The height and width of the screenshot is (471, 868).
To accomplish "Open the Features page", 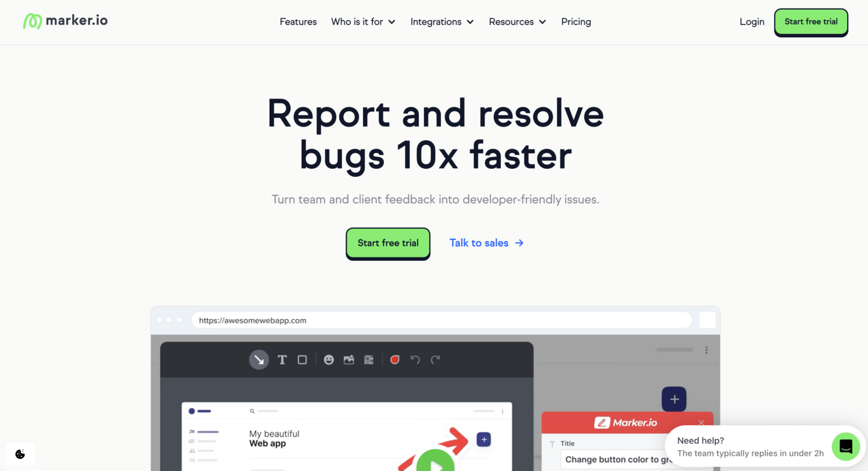I will 298,21.
